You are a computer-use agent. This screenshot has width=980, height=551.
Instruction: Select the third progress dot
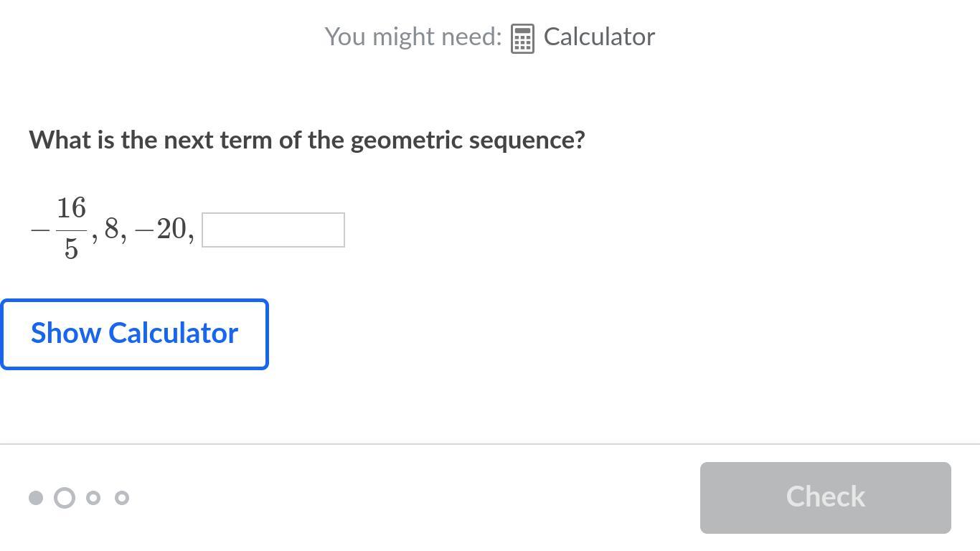(93, 498)
